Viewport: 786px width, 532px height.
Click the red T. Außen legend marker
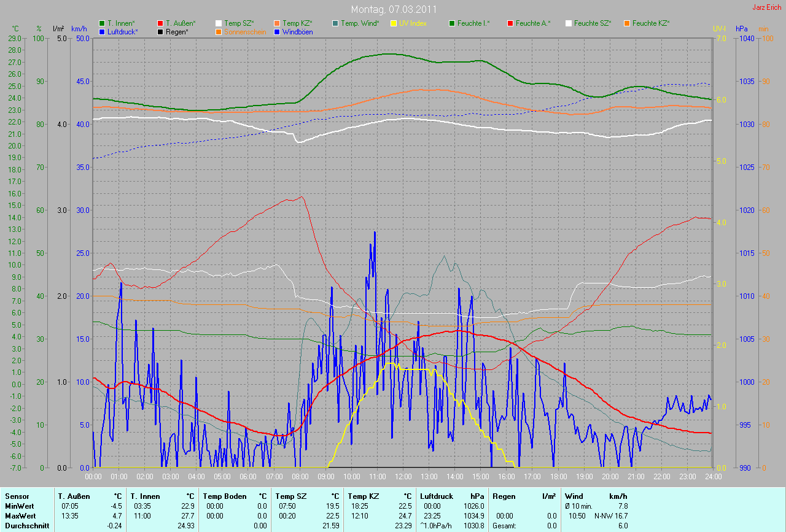pyautogui.click(x=160, y=23)
